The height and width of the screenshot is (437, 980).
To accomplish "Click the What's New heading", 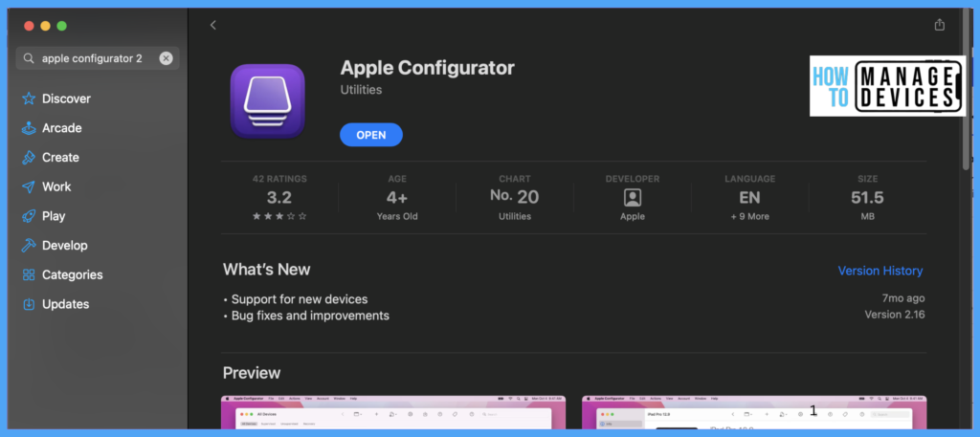I will [x=266, y=270].
